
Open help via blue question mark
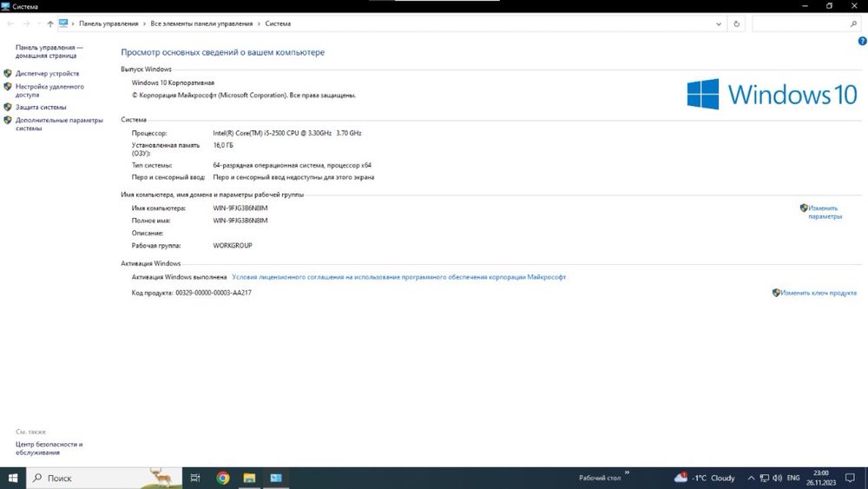[x=863, y=41]
